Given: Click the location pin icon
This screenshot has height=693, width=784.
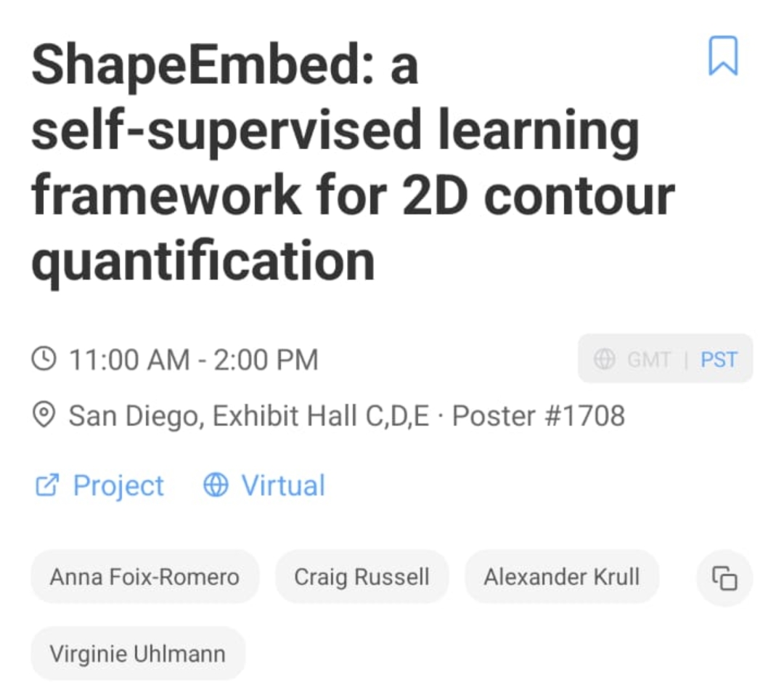Looking at the screenshot, I should click(x=44, y=416).
